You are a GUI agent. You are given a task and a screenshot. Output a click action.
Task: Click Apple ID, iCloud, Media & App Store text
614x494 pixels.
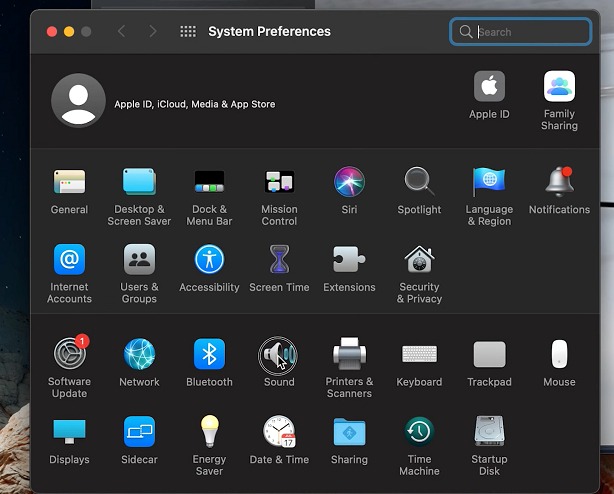click(x=195, y=104)
